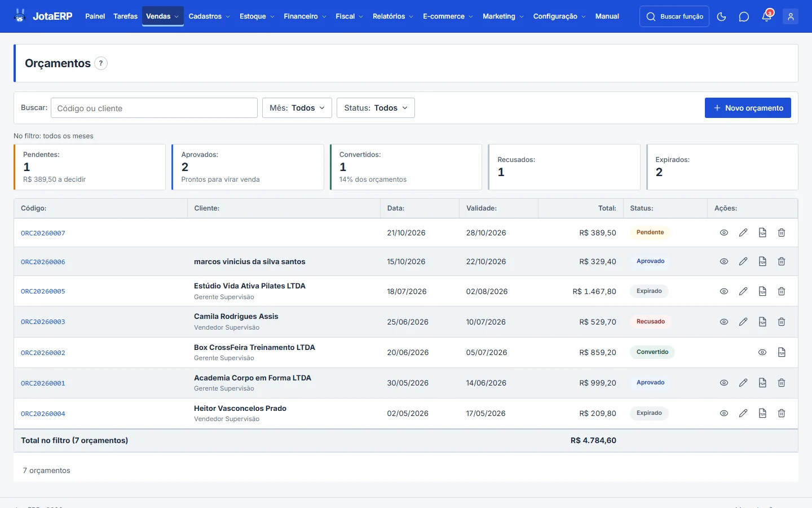This screenshot has width=812, height=508.
Task: Open notifications bell icon
Action: tap(766, 16)
